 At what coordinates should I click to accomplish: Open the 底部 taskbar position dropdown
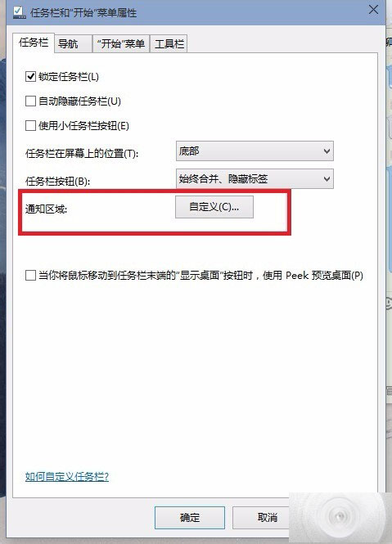255,151
